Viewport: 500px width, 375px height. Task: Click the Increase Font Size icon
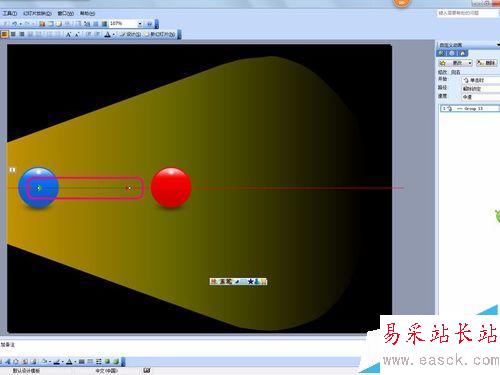point(68,34)
